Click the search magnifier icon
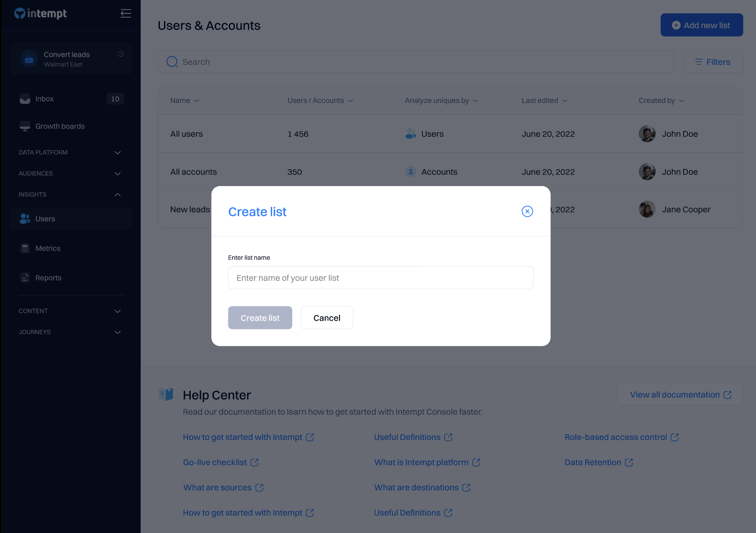Screen dimensions: 756x533 pyautogui.click(x=172, y=62)
